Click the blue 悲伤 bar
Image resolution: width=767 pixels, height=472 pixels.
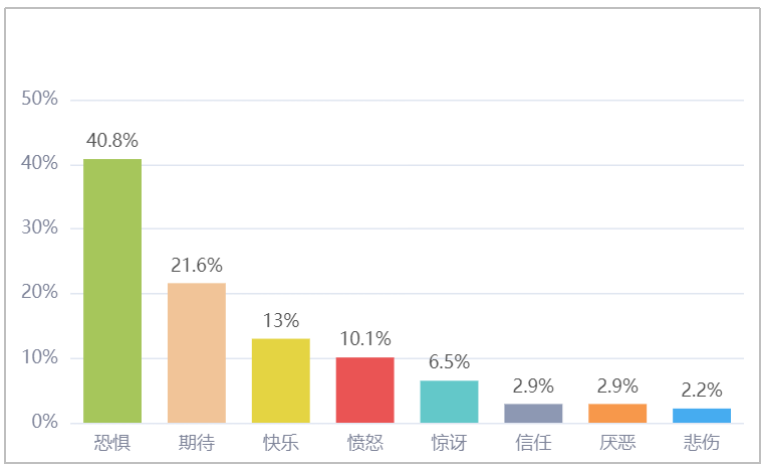(701, 416)
